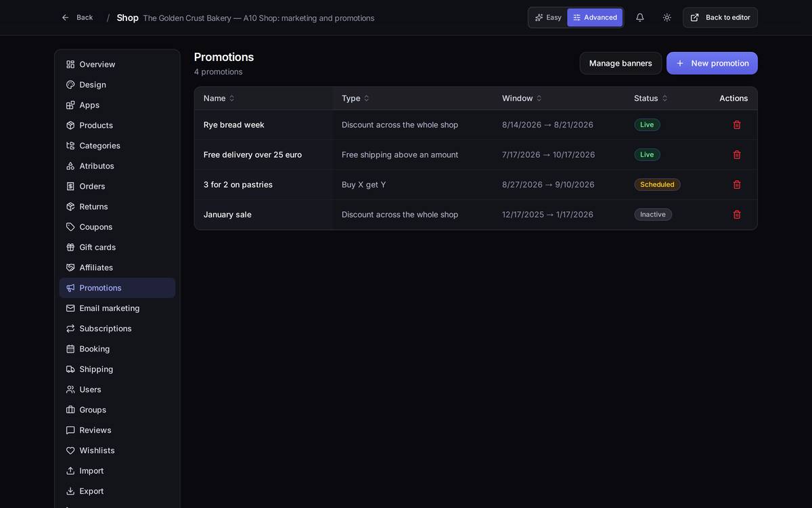This screenshot has height=508, width=812.
Task: Click the Gift cards icon
Action: (70, 247)
